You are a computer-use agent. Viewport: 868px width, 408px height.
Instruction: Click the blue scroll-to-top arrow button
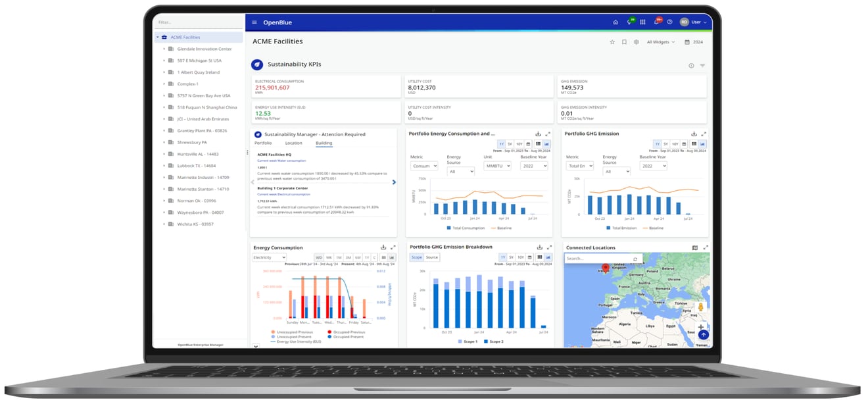coord(703,335)
